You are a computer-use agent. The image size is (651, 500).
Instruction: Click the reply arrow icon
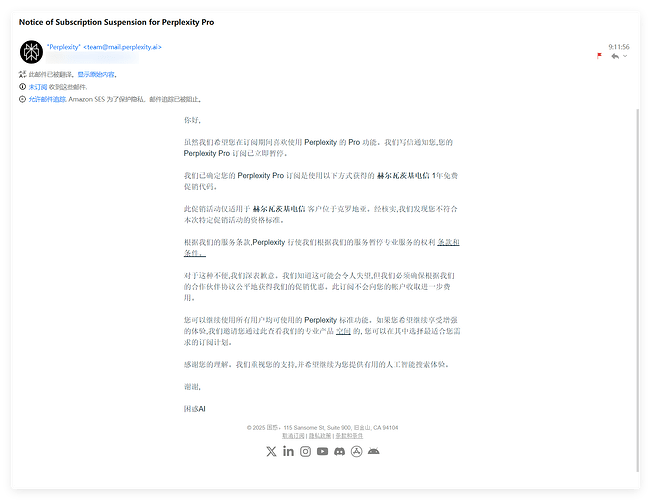click(x=615, y=56)
